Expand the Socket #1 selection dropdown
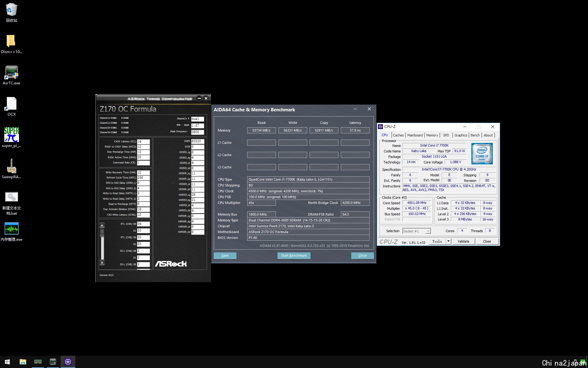Viewport: 588px width, 368px height. pos(428,231)
